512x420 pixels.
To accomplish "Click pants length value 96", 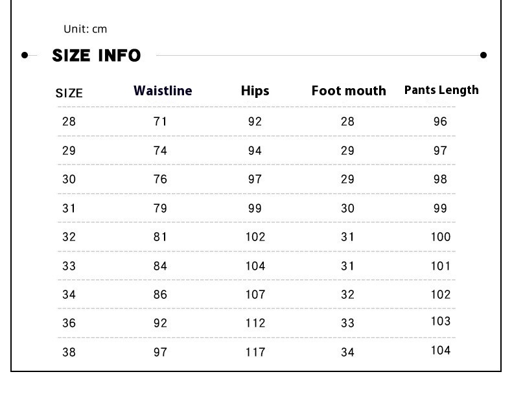I will (441, 121).
